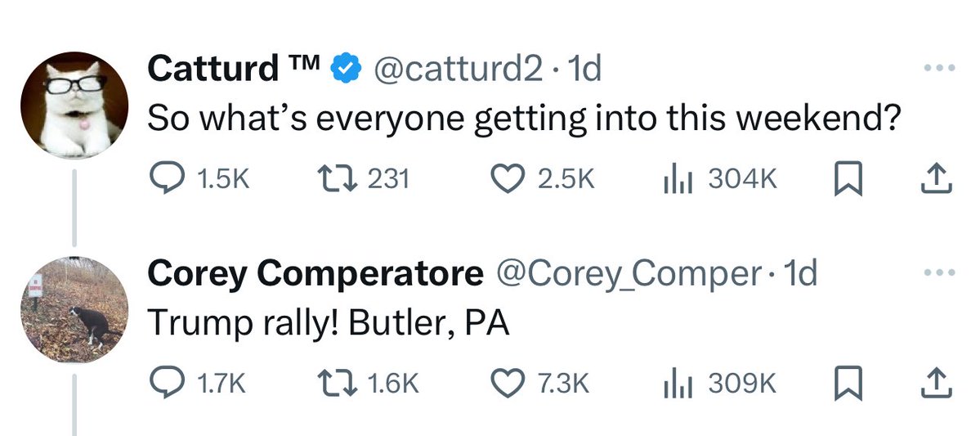Click the Corey Comperatore display name
Viewport: 980px width, 436px height.
pyautogui.click(x=315, y=274)
